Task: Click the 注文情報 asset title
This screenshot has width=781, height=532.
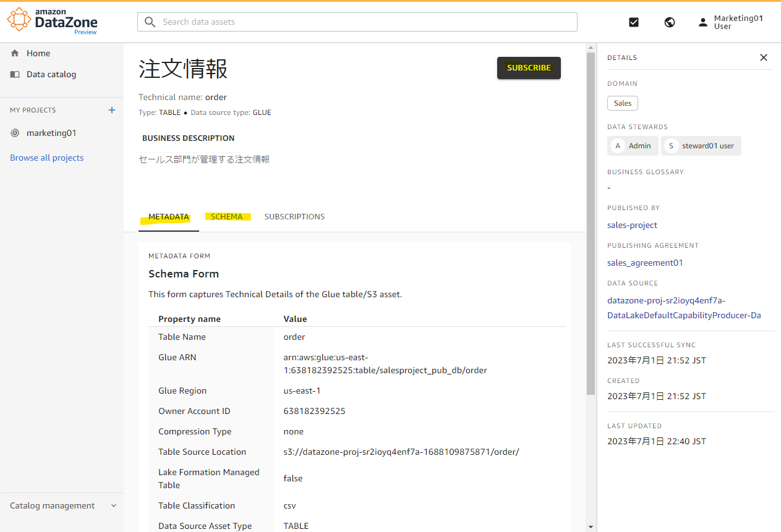Action: (183, 69)
